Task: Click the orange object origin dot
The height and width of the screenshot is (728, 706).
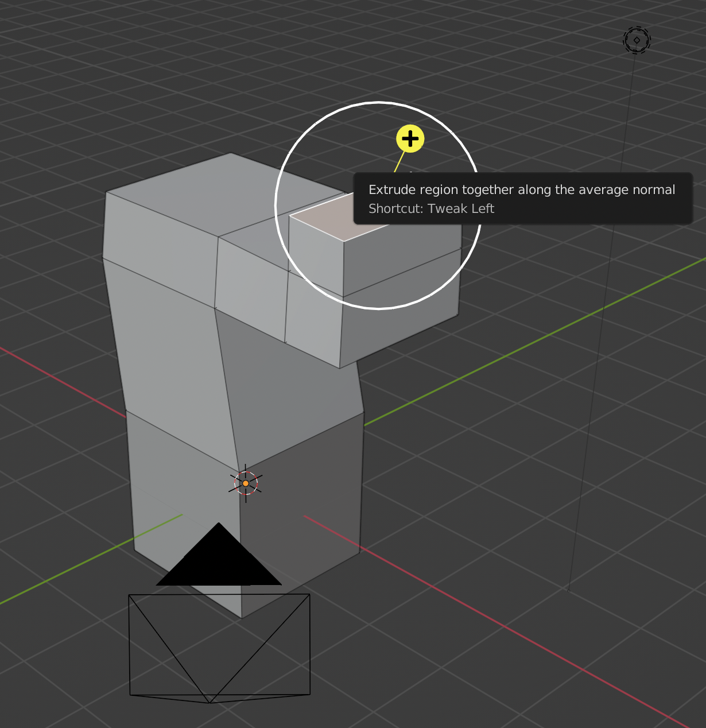Action: 246,483
